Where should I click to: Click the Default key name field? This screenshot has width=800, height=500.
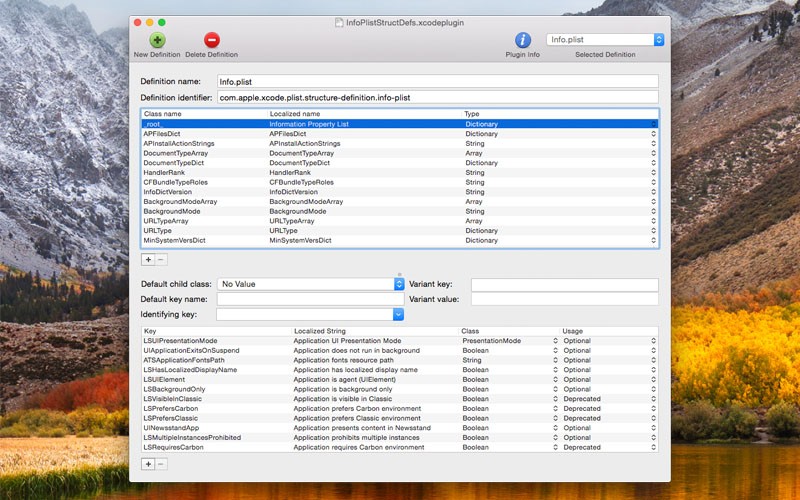(311, 299)
